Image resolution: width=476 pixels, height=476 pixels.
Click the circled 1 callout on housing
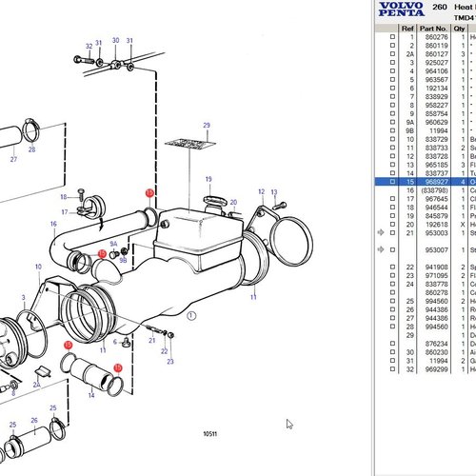click(x=191, y=316)
